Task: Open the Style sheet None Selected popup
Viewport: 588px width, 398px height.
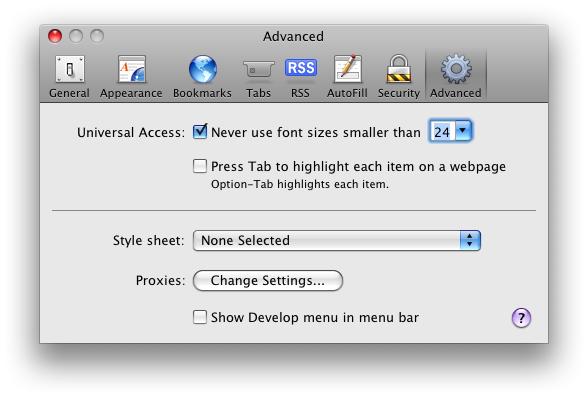Action: tap(337, 240)
